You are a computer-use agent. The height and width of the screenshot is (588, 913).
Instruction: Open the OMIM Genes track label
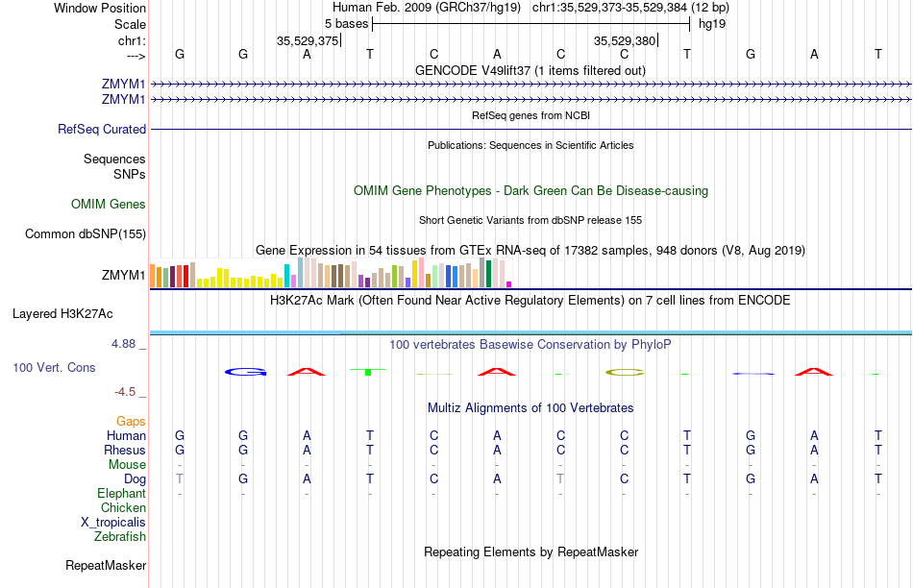click(109, 205)
